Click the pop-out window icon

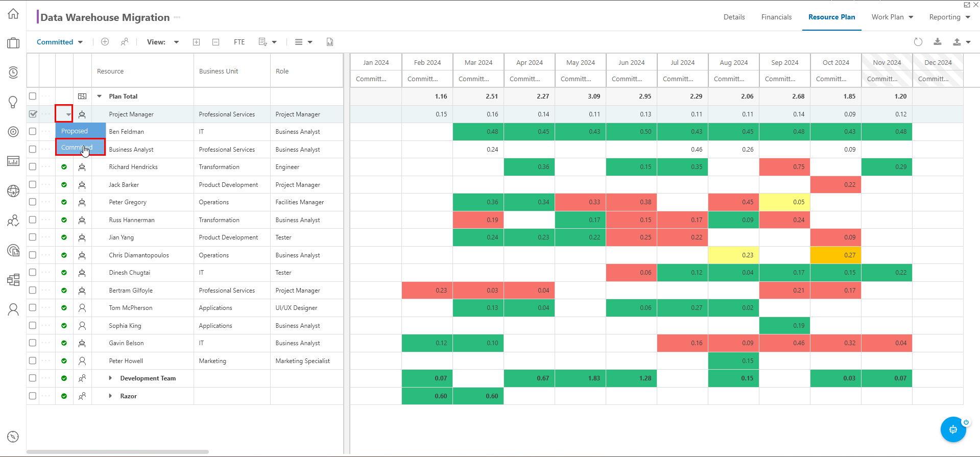tap(967, 5)
